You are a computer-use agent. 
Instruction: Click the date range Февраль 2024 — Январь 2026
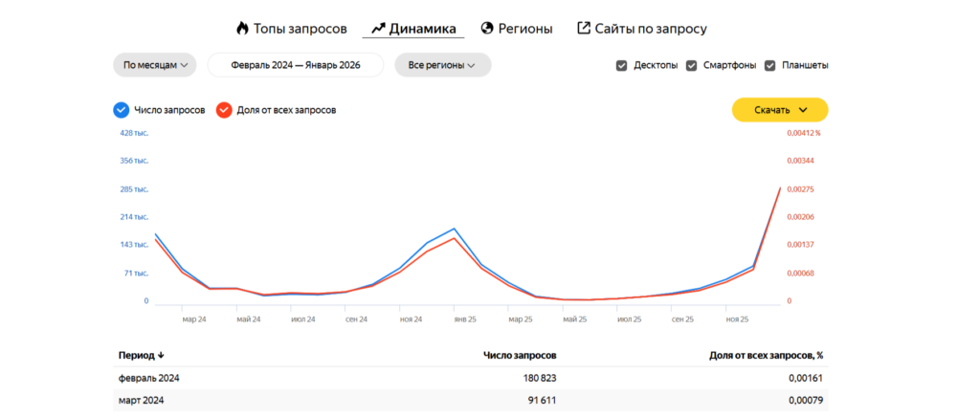[296, 65]
